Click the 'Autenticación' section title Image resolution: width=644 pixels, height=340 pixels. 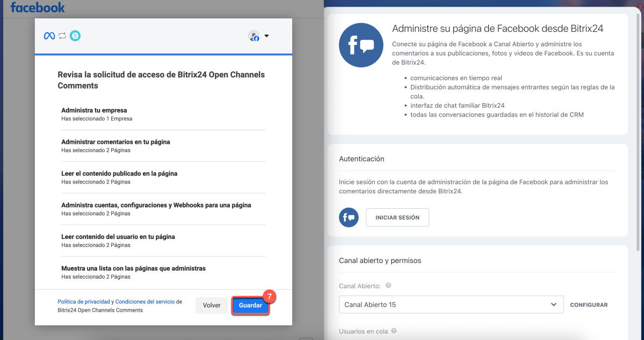pos(362,158)
